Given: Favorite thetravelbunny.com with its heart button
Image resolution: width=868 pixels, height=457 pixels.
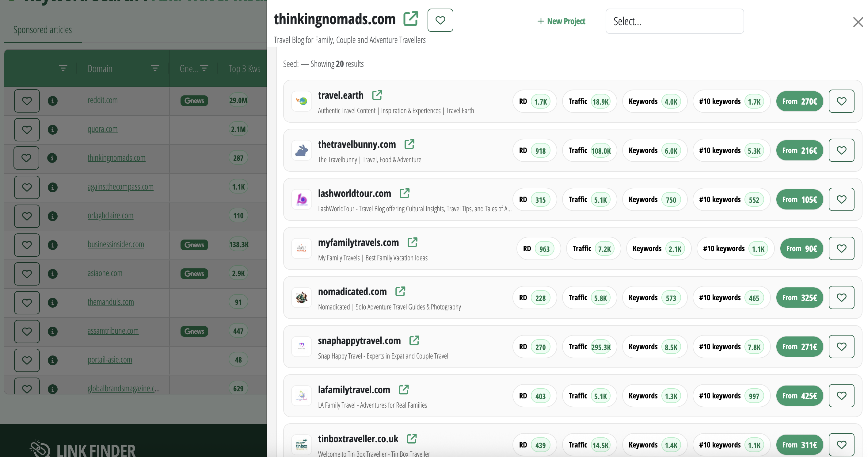Looking at the screenshot, I should [841, 150].
